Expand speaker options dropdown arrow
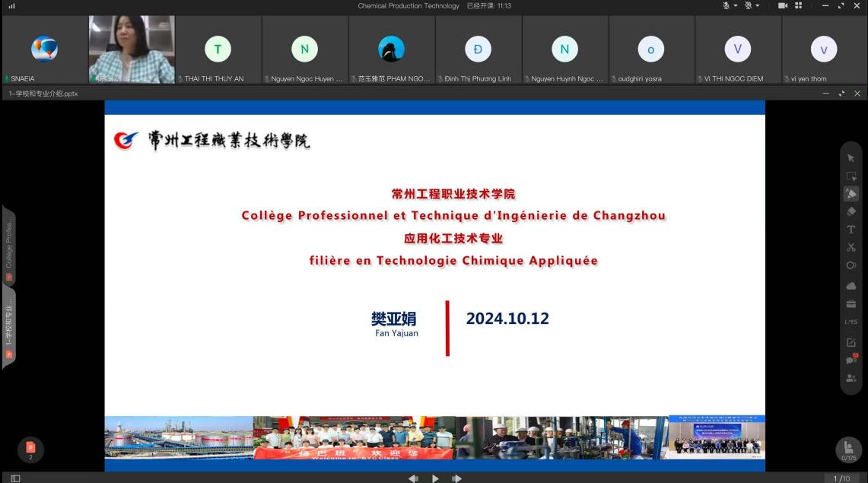 click(x=757, y=6)
